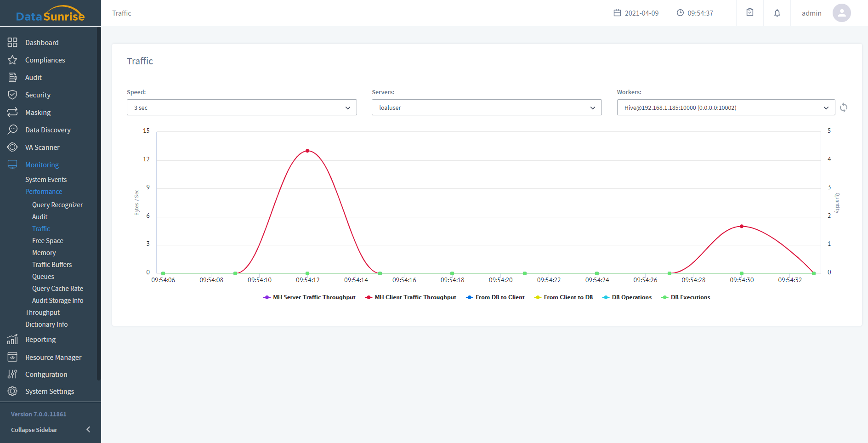Open the Workers dropdown for Hive worker
Screen dimensions: 868x443
(726, 108)
